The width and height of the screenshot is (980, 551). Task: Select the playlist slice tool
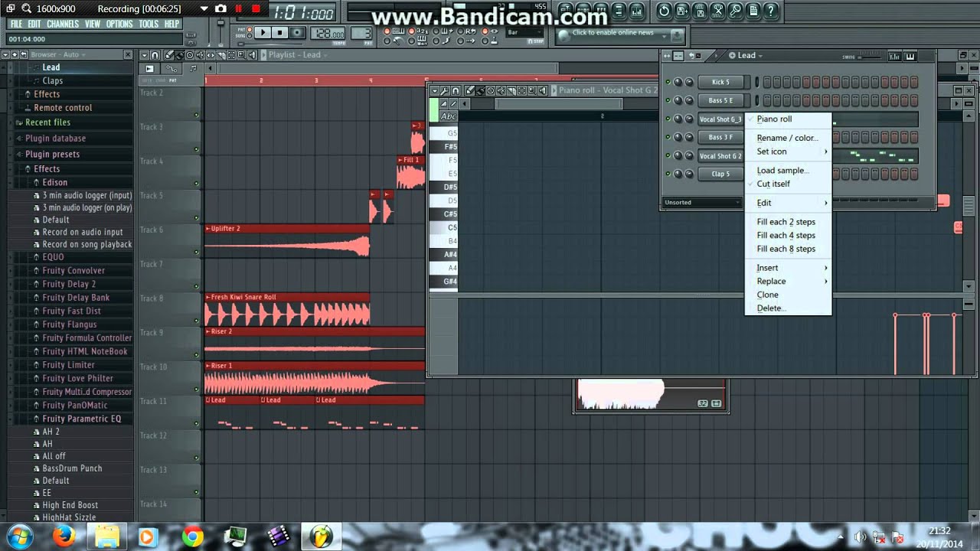(x=221, y=55)
